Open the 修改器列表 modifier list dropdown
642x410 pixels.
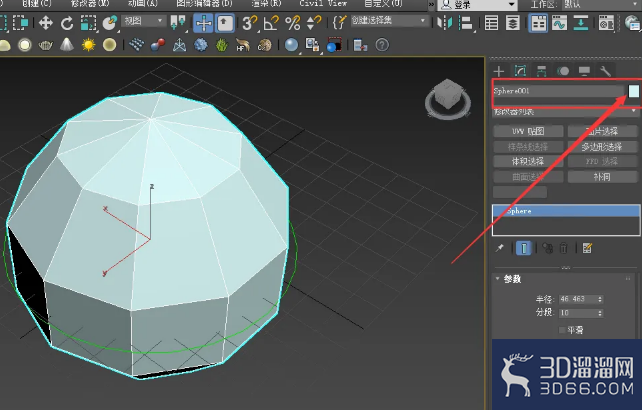565,111
